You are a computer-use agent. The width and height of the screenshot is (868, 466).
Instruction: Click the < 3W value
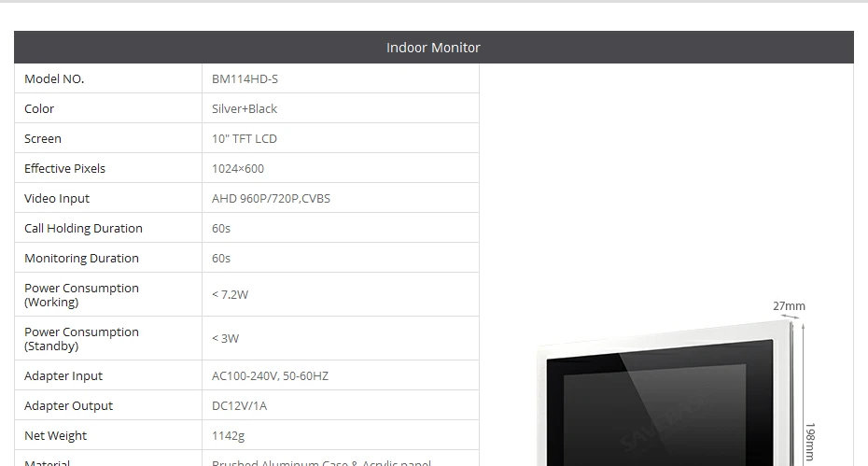coord(225,339)
